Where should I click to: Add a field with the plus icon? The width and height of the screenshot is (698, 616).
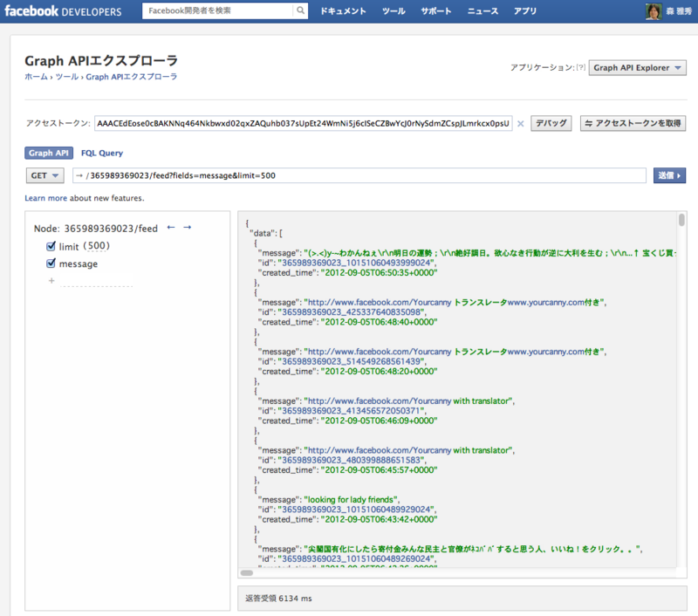point(51,281)
